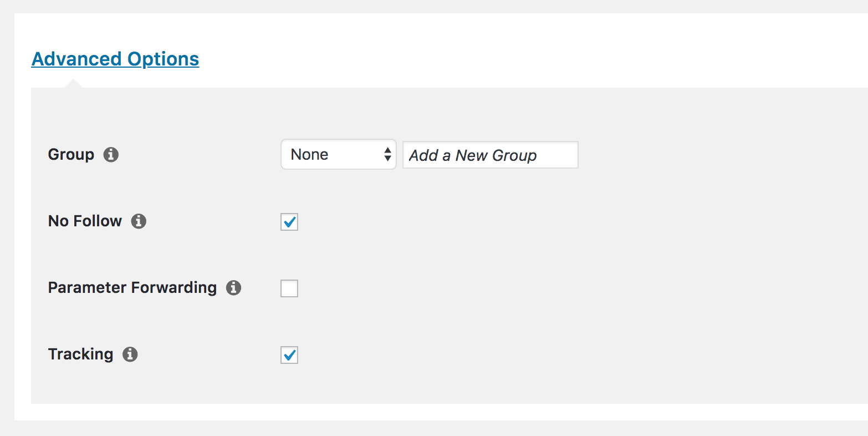868x436 pixels.
Task: Show help for the Group setting
Action: pos(110,154)
